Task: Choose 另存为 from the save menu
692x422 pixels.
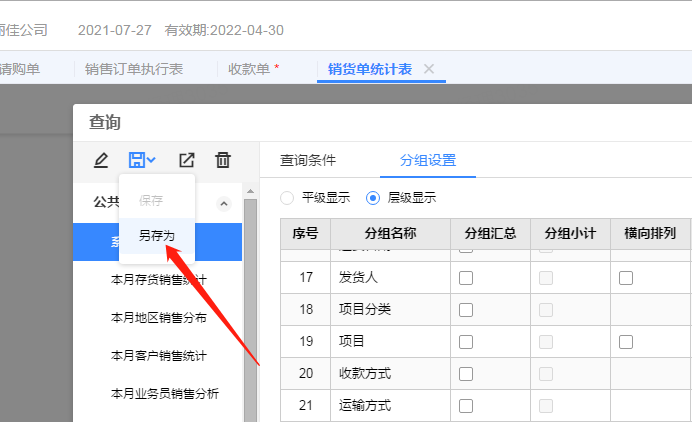Action: (x=157, y=236)
